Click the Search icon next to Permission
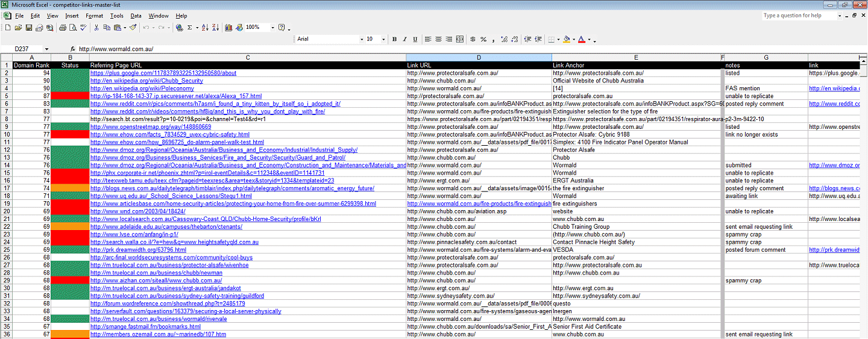 50,27
